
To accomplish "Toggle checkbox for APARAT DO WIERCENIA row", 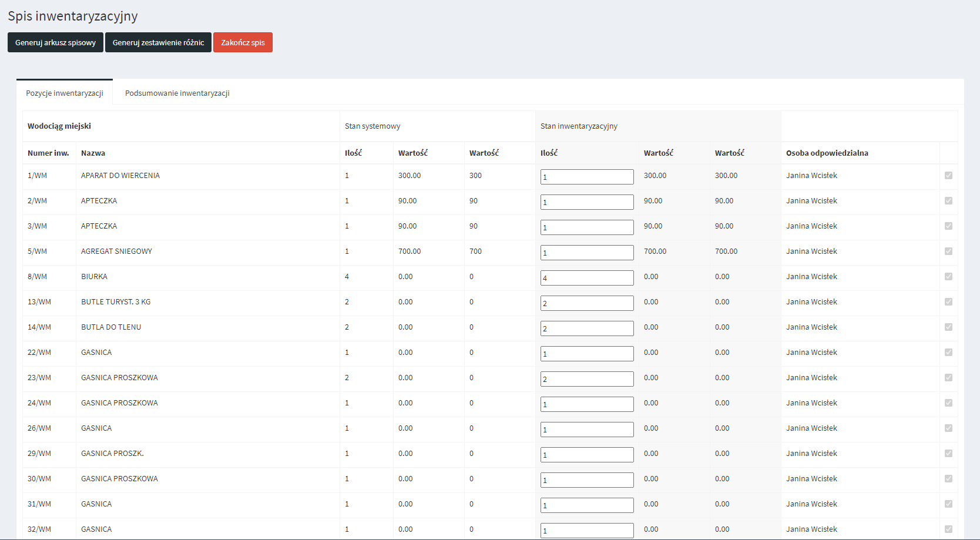I will (948, 176).
